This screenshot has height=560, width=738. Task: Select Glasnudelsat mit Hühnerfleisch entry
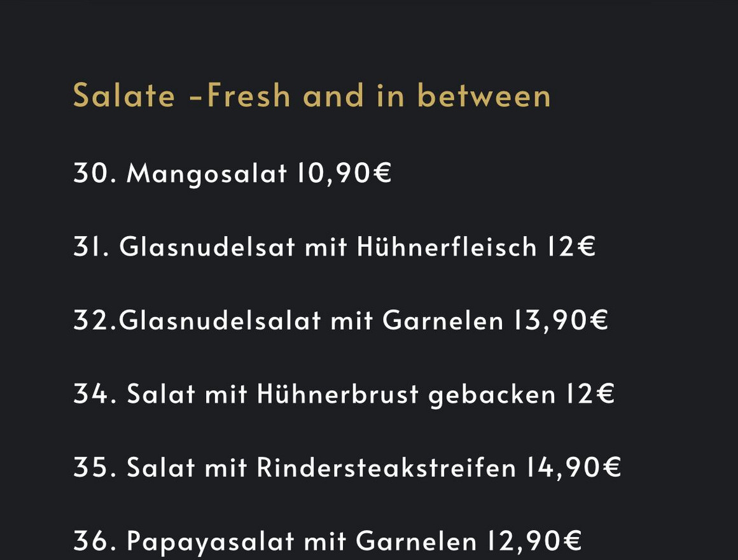(328, 246)
